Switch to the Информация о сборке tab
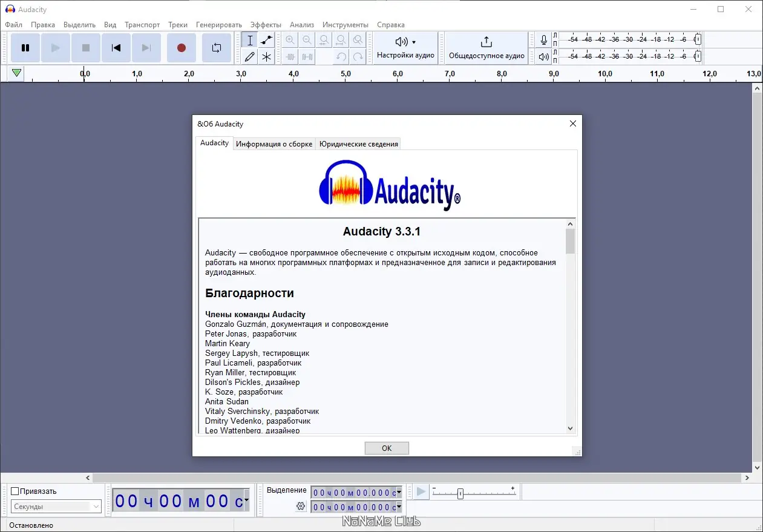763x532 pixels. pyautogui.click(x=274, y=144)
